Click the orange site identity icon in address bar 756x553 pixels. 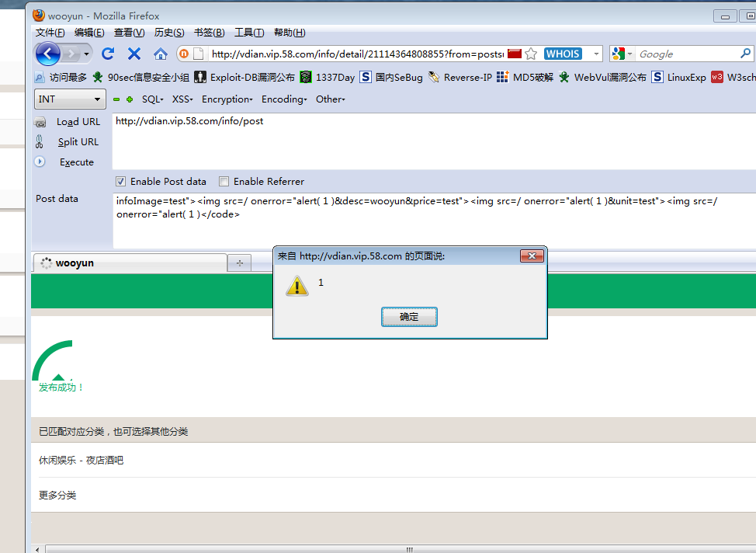coord(184,54)
